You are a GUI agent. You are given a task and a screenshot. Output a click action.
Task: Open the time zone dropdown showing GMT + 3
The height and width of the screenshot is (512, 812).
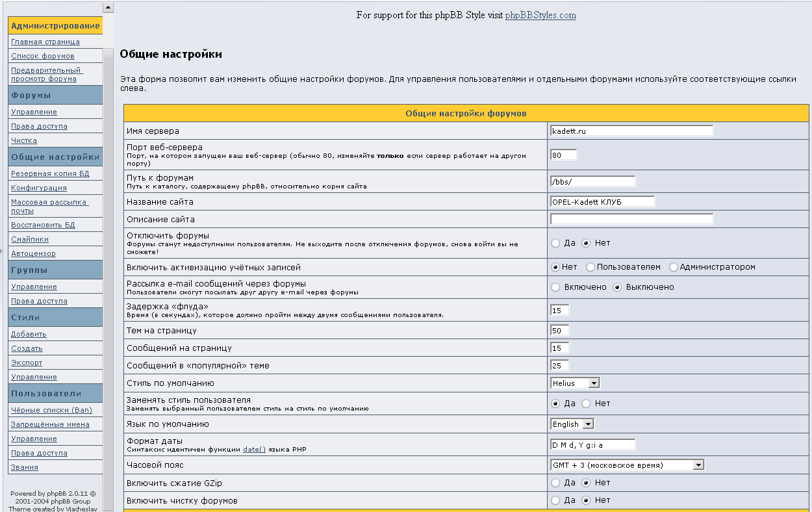(x=628, y=465)
